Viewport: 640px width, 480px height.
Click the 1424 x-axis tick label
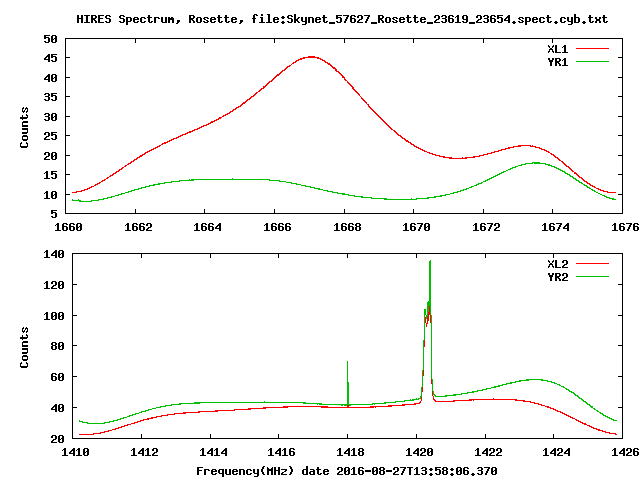pos(556,452)
